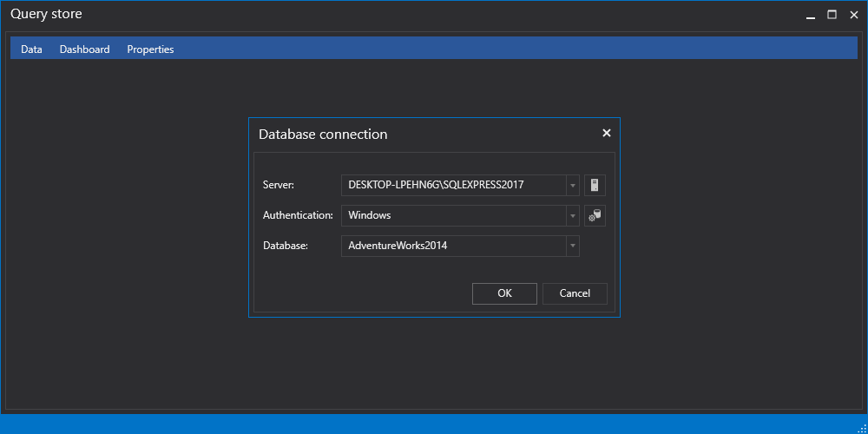Expand the Database dropdown arrow

point(572,246)
